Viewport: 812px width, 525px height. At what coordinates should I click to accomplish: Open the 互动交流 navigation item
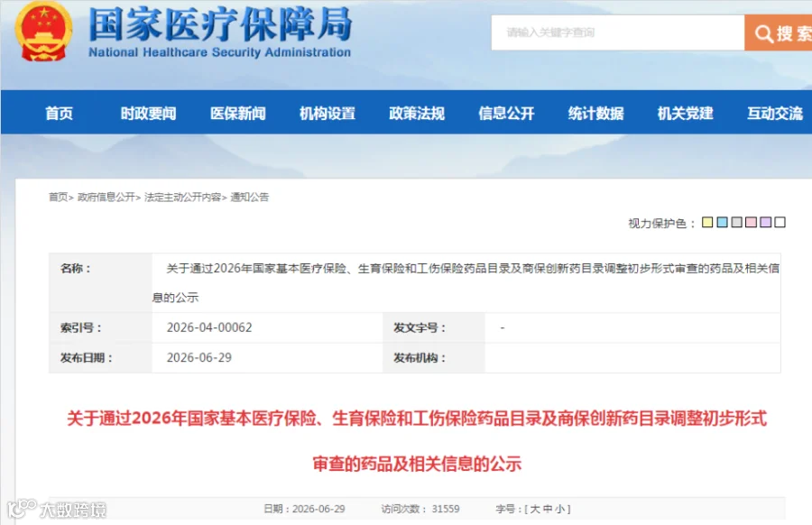tap(775, 113)
